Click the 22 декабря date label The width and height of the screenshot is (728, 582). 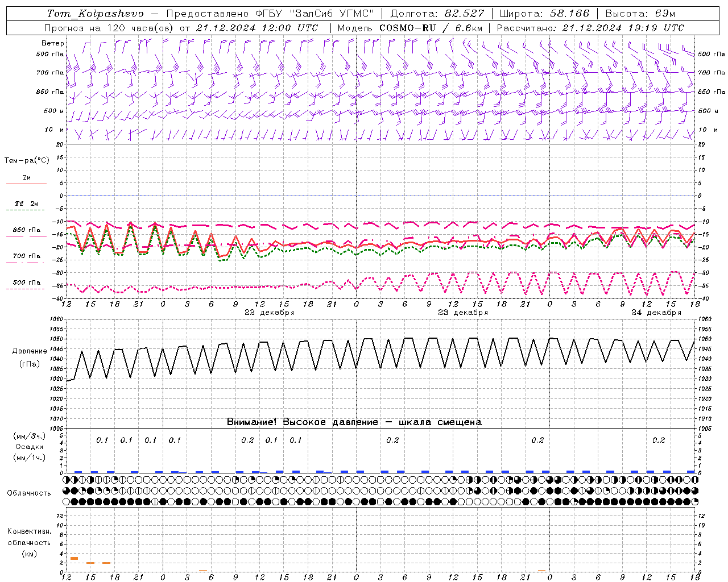click(269, 313)
